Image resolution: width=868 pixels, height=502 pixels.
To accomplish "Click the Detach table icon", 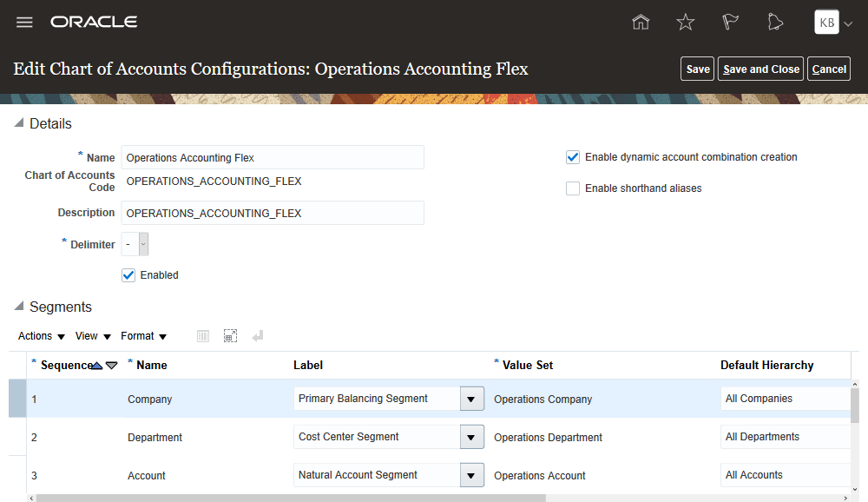I will point(230,336).
